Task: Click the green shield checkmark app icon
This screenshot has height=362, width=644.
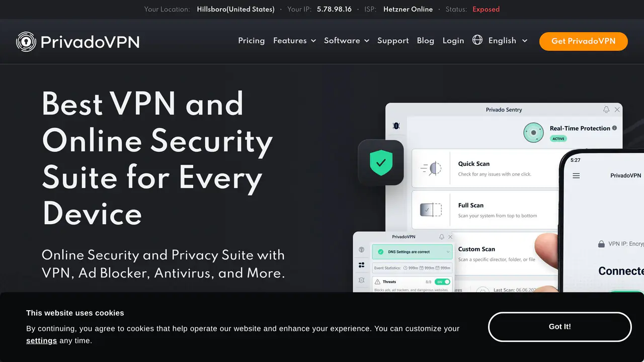Action: (381, 162)
